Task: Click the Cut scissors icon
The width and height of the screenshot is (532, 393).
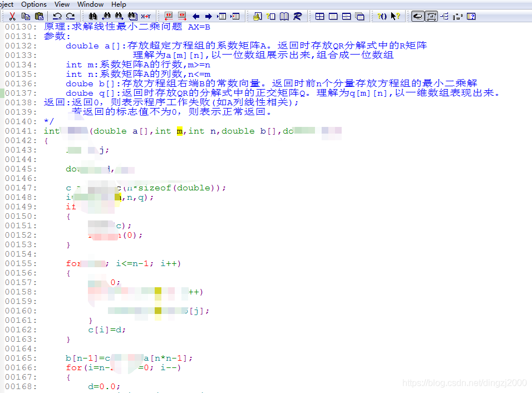Action: [12, 16]
